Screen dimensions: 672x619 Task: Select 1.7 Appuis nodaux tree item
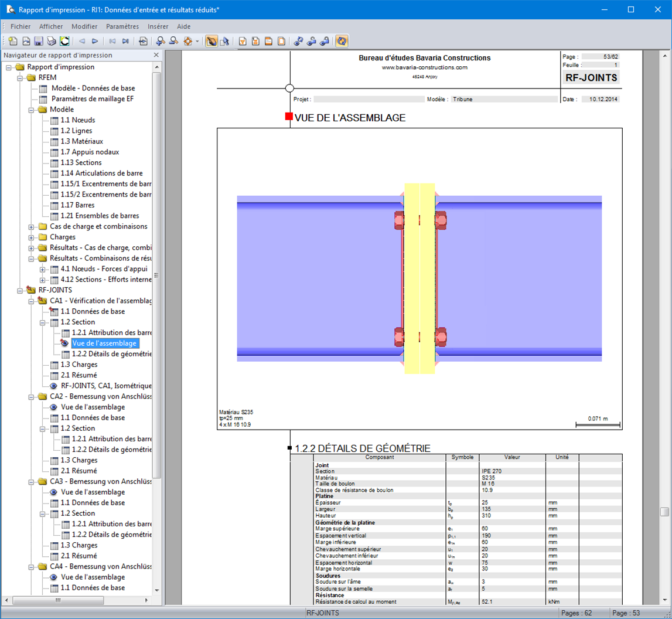click(90, 152)
